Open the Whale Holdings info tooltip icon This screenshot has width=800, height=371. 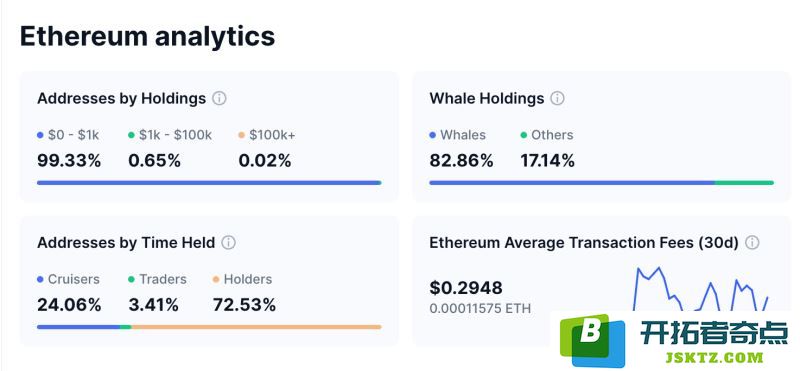coord(558,98)
